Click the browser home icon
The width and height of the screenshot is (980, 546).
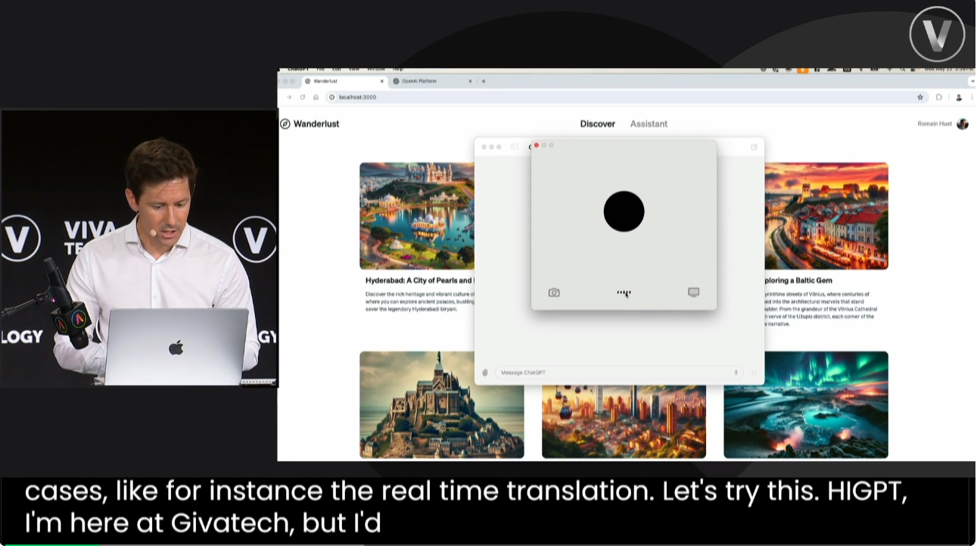pos(316,97)
